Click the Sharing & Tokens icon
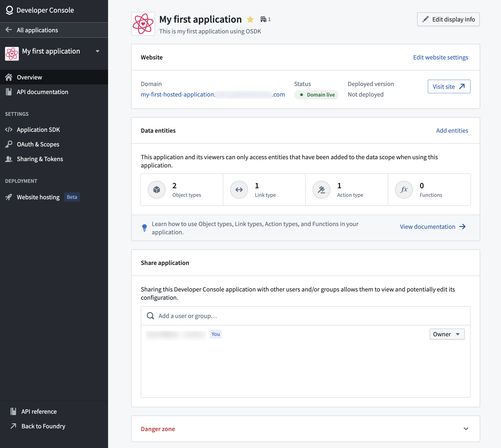 tap(9, 159)
